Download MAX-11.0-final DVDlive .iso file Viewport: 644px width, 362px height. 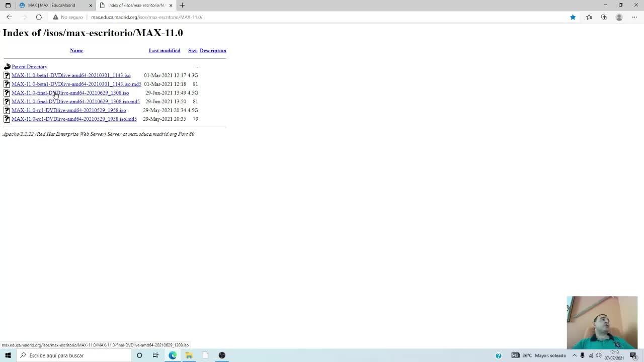(x=70, y=93)
